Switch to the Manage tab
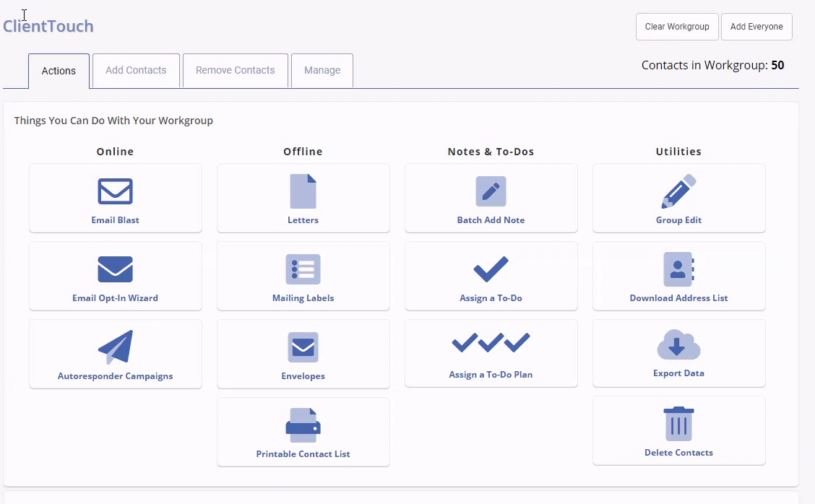Viewport: 815px width, 504px height. click(x=322, y=71)
